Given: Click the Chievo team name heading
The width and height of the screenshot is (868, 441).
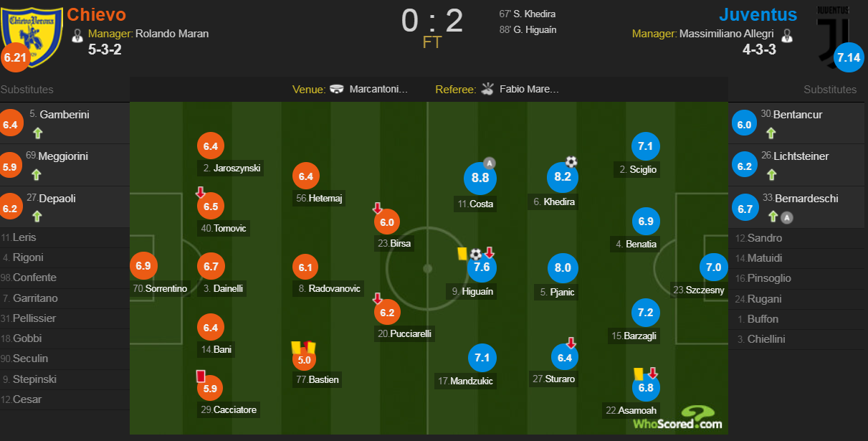Looking at the screenshot, I should click(96, 14).
